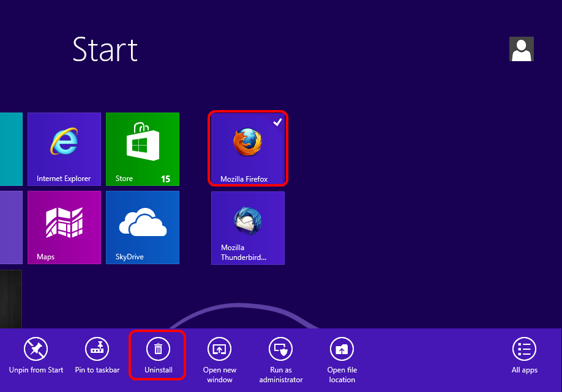Choose Open new window
Viewport: 562px width, 392px height.
pos(220,360)
